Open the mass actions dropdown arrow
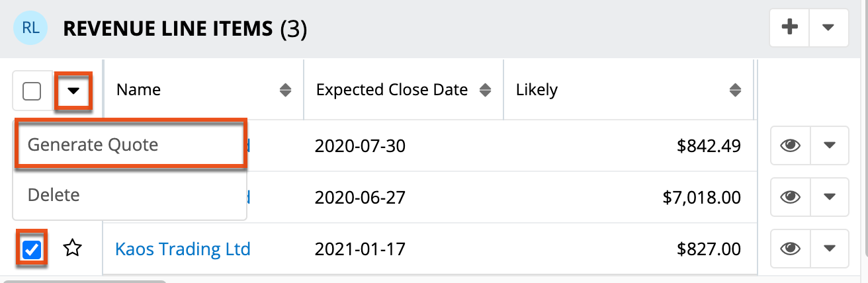 pos(73,91)
